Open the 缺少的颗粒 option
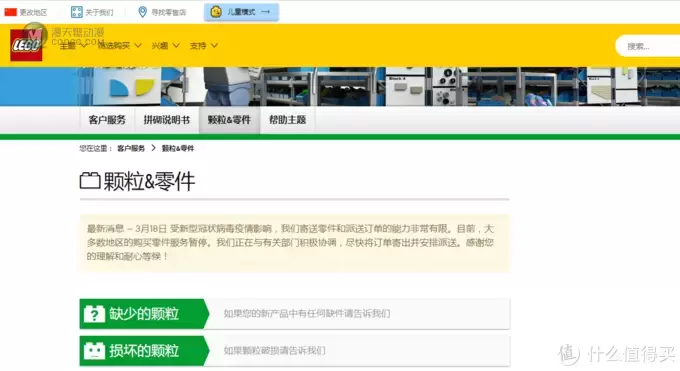This screenshot has height=371, width=680. [x=294, y=314]
